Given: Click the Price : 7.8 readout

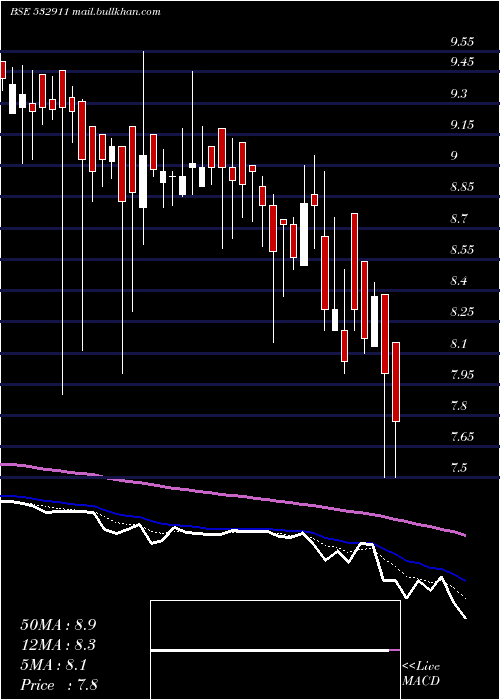Looking at the screenshot, I should point(59,685).
